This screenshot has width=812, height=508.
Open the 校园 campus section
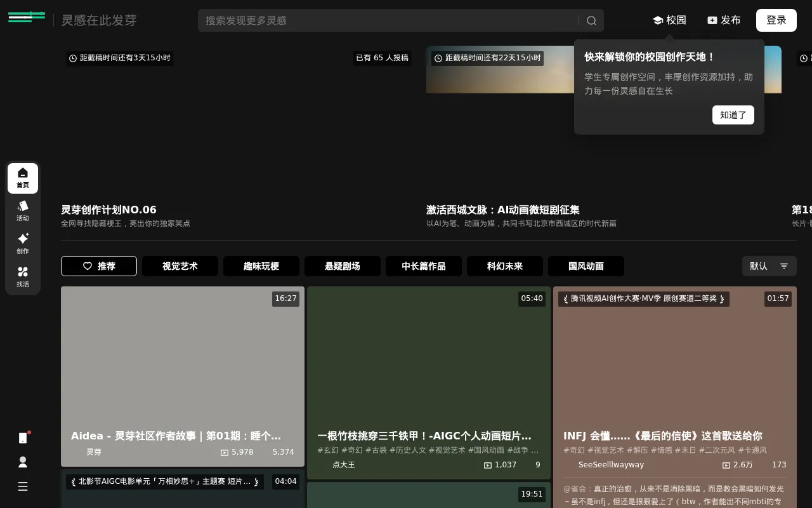[669, 20]
